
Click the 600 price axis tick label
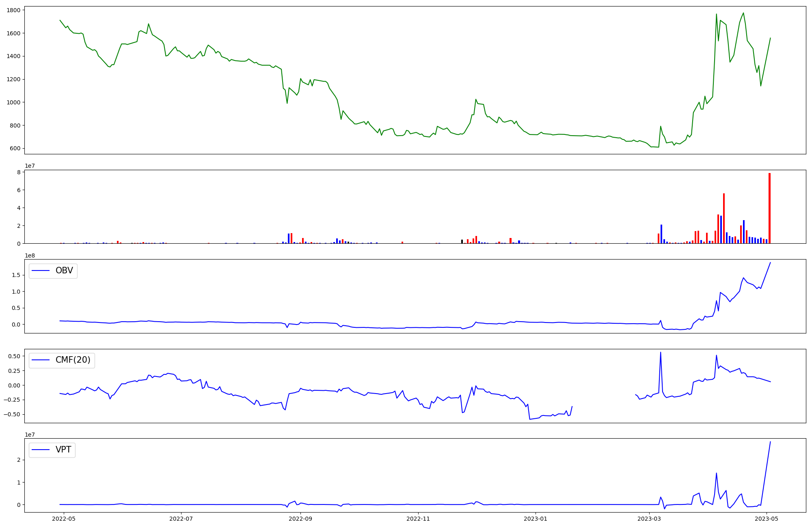(x=15, y=148)
